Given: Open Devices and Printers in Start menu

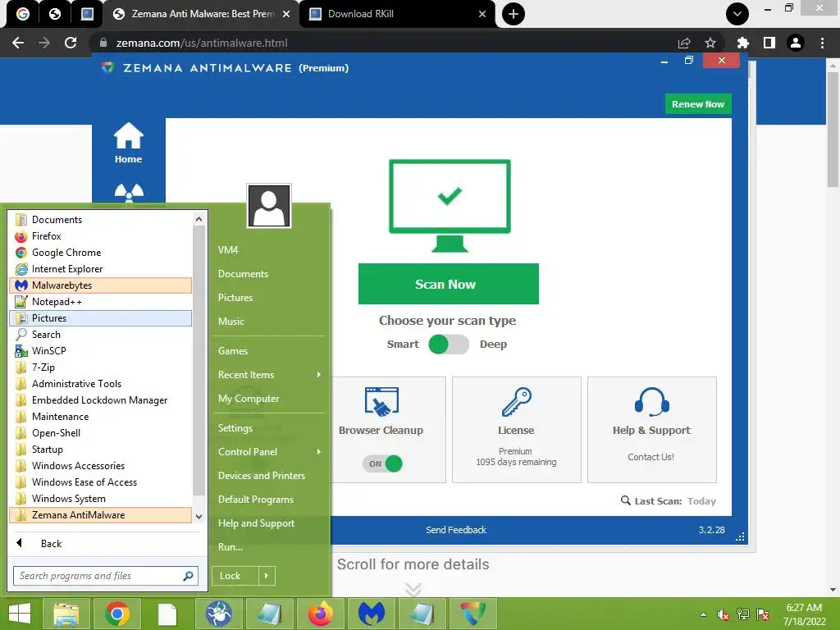Looking at the screenshot, I should coord(262,476).
